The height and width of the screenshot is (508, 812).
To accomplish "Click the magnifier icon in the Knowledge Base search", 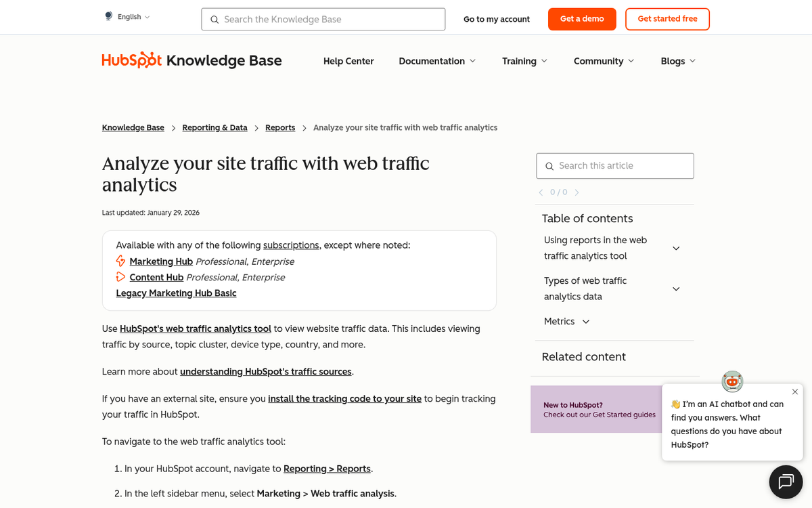I will click(x=215, y=19).
